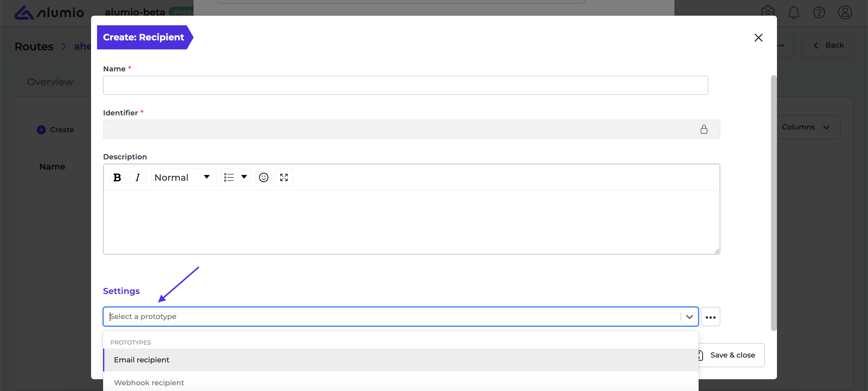Viewport: 868px width, 391px height.
Task: Open the help question mark icon
Action: (819, 13)
